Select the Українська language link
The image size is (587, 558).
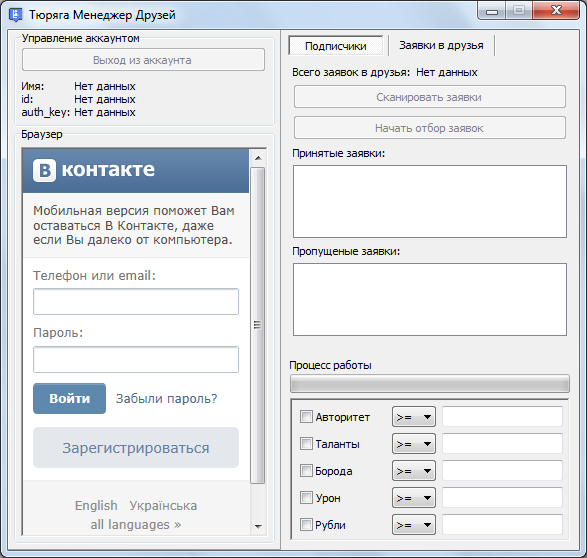(x=163, y=505)
